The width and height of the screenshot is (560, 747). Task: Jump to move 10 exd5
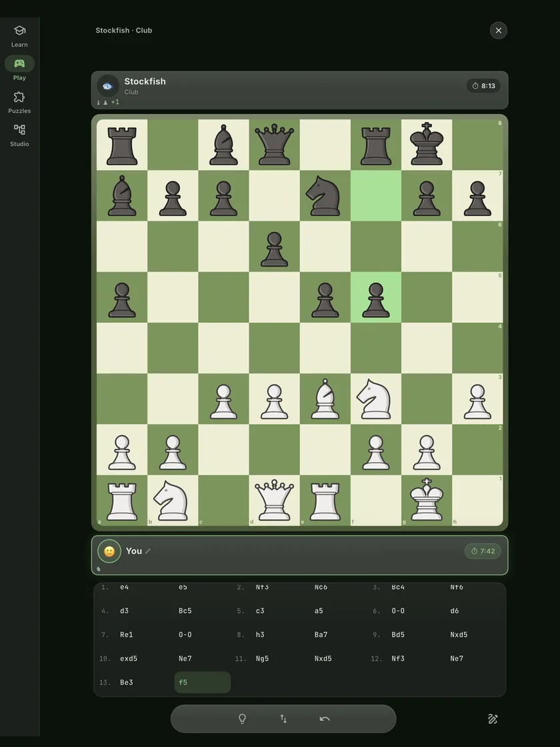tap(129, 658)
